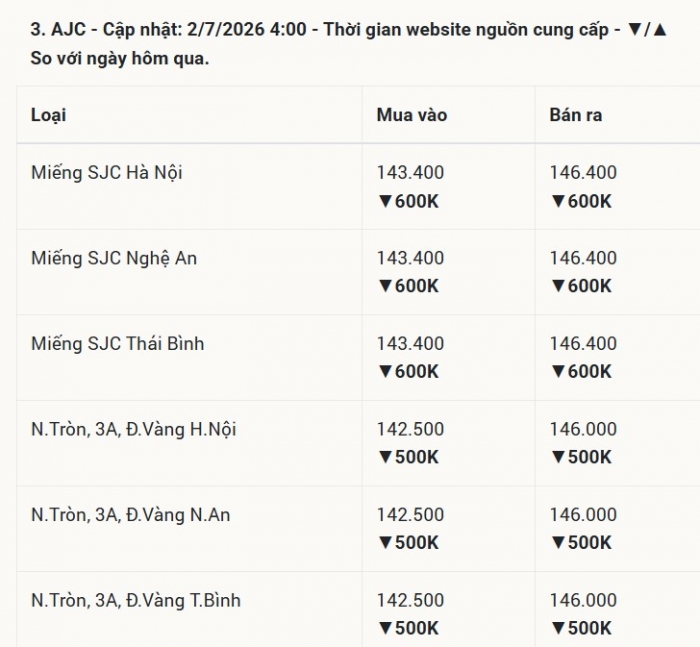700x647 pixels.
Task: Click the 146.000 sell price for Đ.Vàng N.An
Action: (x=583, y=515)
